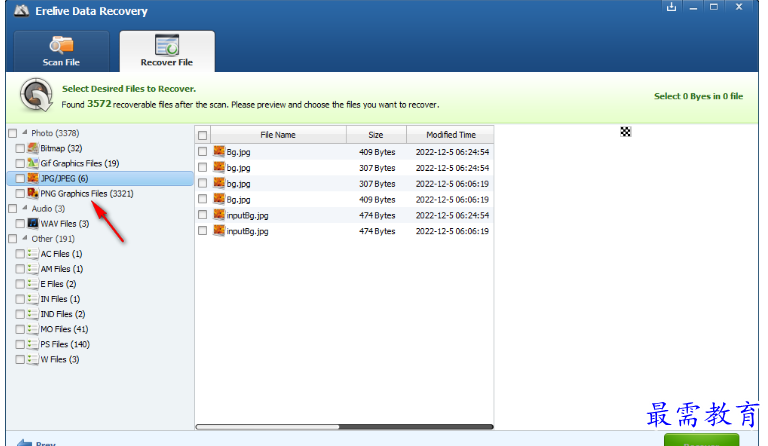This screenshot has width=768, height=446.
Task: Tick the WAV Files (3) checkbox
Action: pos(20,224)
